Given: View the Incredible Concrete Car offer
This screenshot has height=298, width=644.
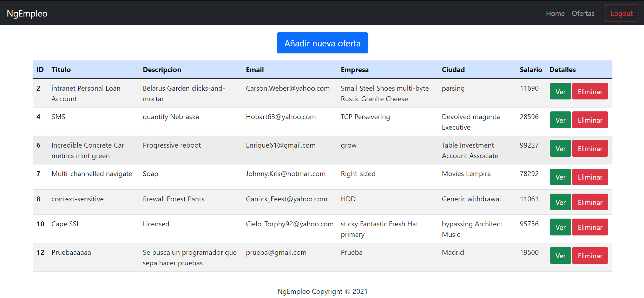Looking at the screenshot, I should 560,148.
